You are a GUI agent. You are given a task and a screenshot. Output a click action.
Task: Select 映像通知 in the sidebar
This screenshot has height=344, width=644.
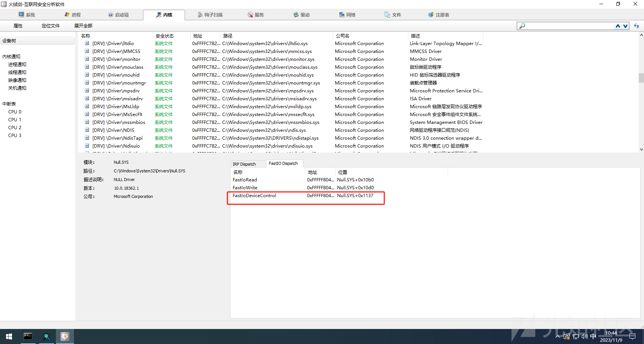pyautogui.click(x=17, y=80)
